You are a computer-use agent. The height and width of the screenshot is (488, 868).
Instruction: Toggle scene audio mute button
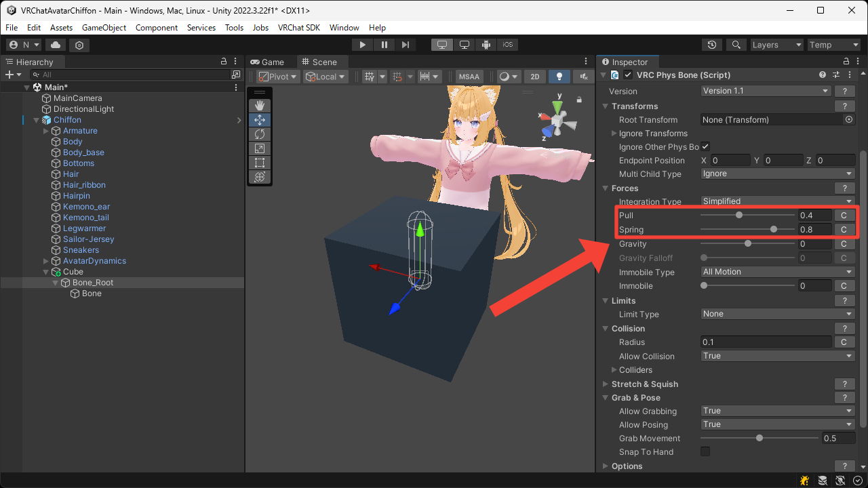point(583,77)
